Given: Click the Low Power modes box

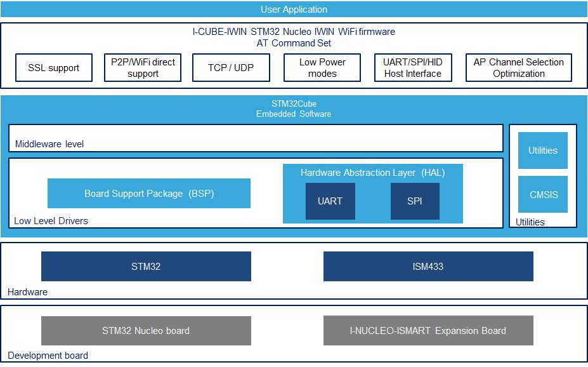Looking at the screenshot, I should pos(322,67).
